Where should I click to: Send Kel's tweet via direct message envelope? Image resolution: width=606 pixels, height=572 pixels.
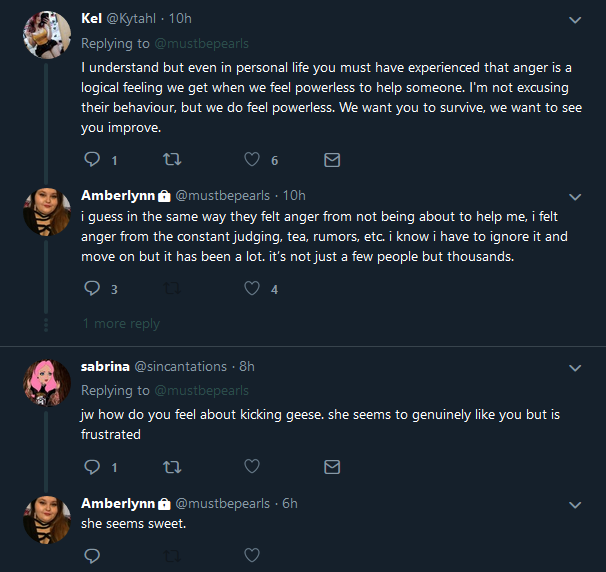tap(332, 160)
